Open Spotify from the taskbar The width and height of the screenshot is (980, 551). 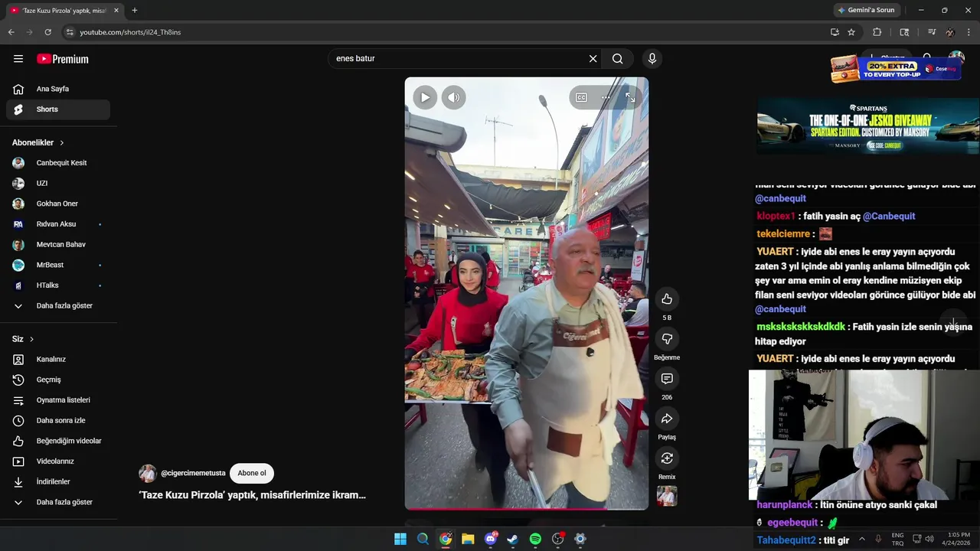point(535,539)
